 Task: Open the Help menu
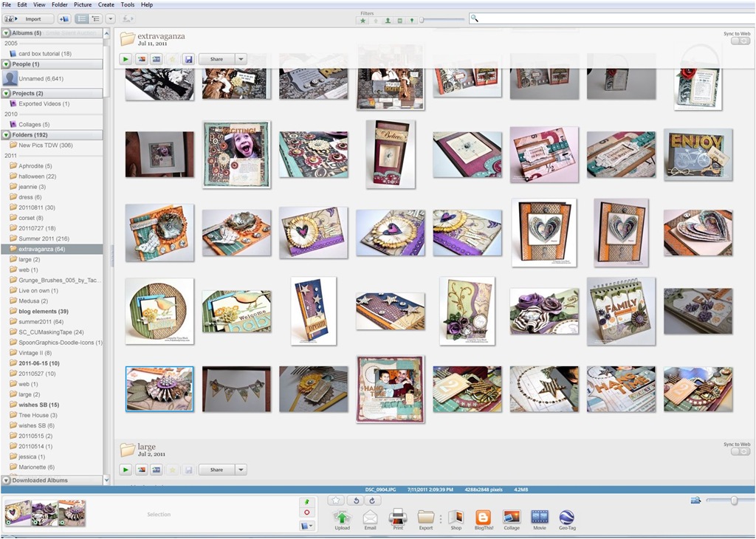pos(147,4)
